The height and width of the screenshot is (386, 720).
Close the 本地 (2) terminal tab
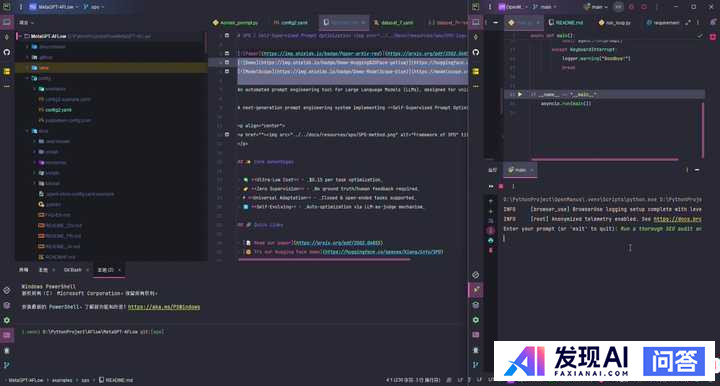pyautogui.click(x=119, y=270)
